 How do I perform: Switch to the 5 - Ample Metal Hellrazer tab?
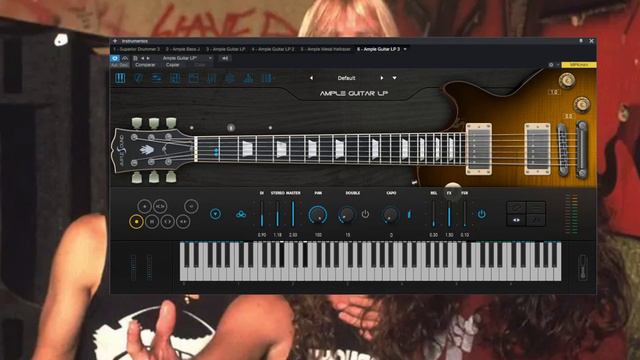click(x=326, y=49)
